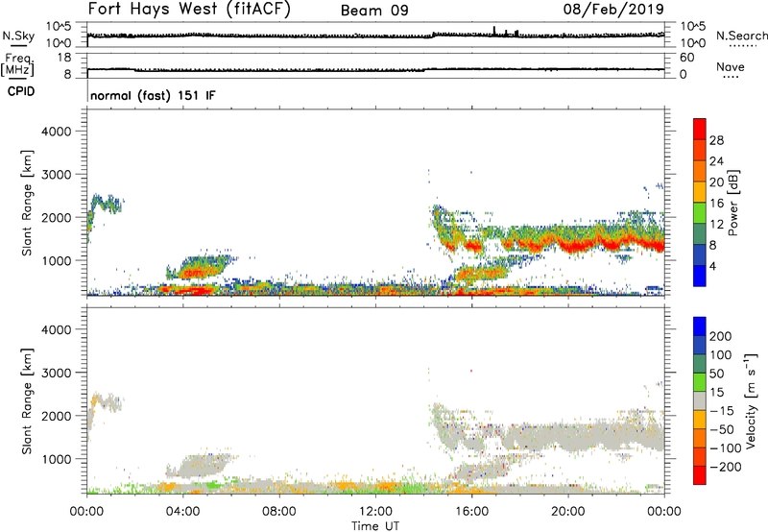Image resolution: width=768 pixels, height=532 pixels.
Task: Click the "-15" velocity colorbar label
Action: coord(721,410)
